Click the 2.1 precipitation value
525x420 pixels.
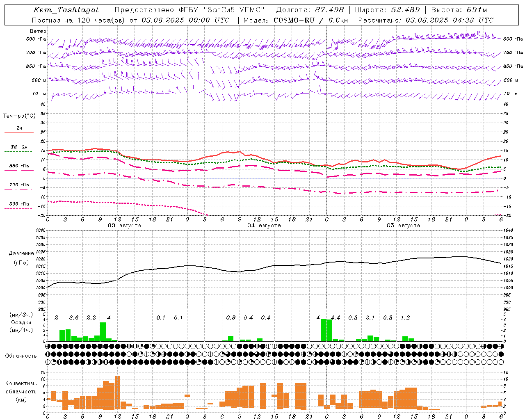(370, 318)
